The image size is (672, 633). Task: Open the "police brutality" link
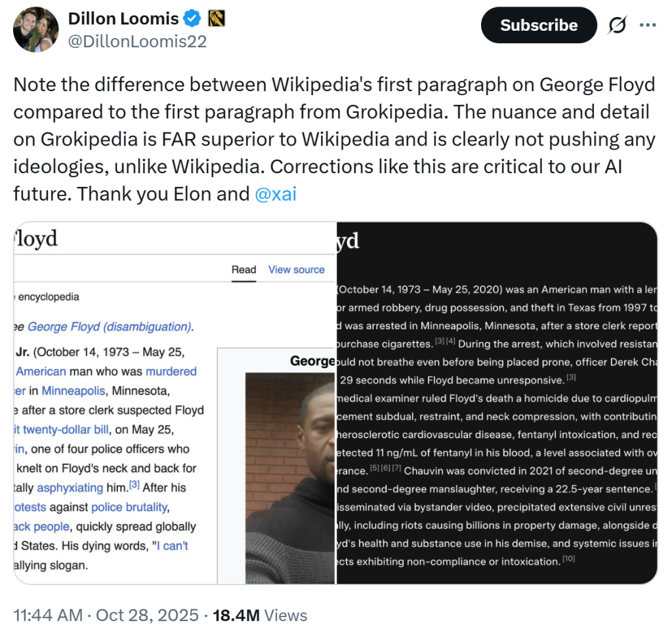click(x=129, y=507)
